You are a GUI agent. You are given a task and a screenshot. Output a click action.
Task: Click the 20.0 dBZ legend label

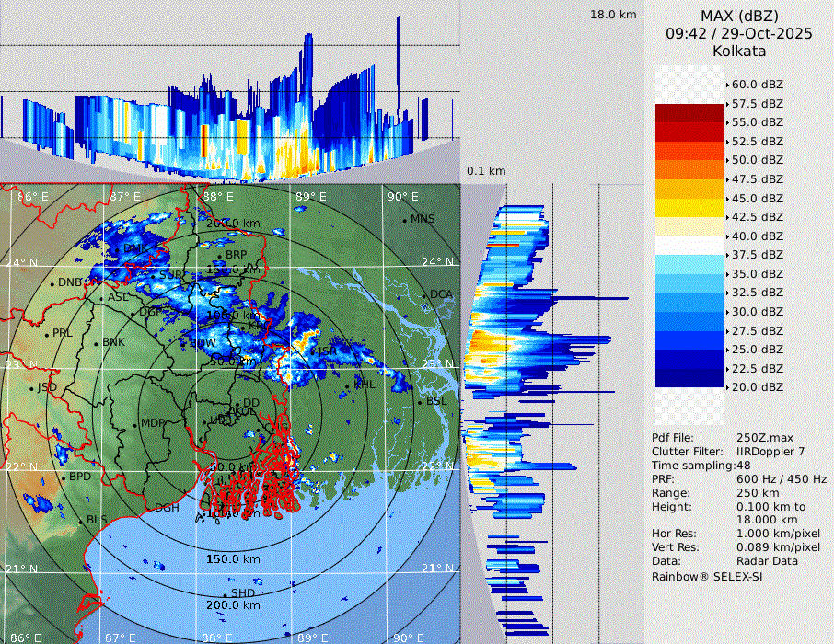click(757, 387)
